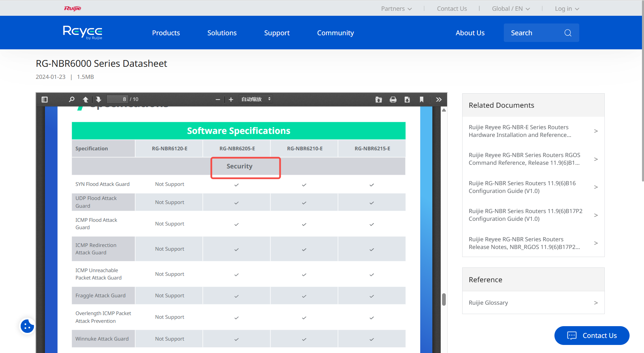Open the PDF zoom level dropdown
This screenshot has height=353, width=644.
[x=256, y=99]
